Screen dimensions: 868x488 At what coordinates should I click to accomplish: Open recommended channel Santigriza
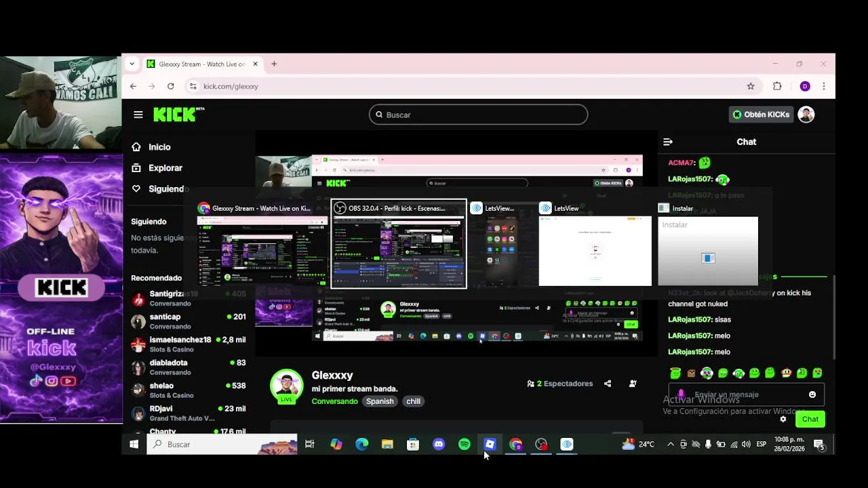[189, 298]
